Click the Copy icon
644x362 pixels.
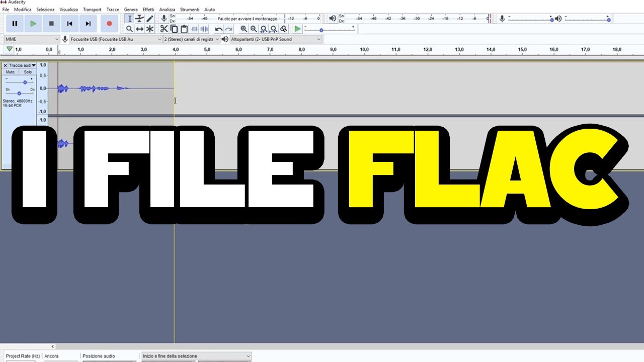[174, 29]
